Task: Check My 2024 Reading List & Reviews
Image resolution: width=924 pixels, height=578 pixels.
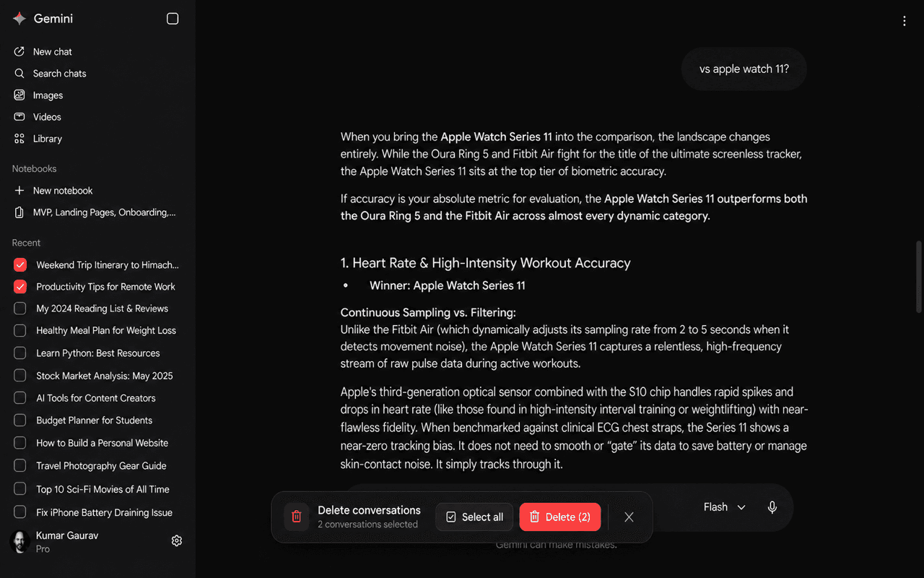Action: 20,309
